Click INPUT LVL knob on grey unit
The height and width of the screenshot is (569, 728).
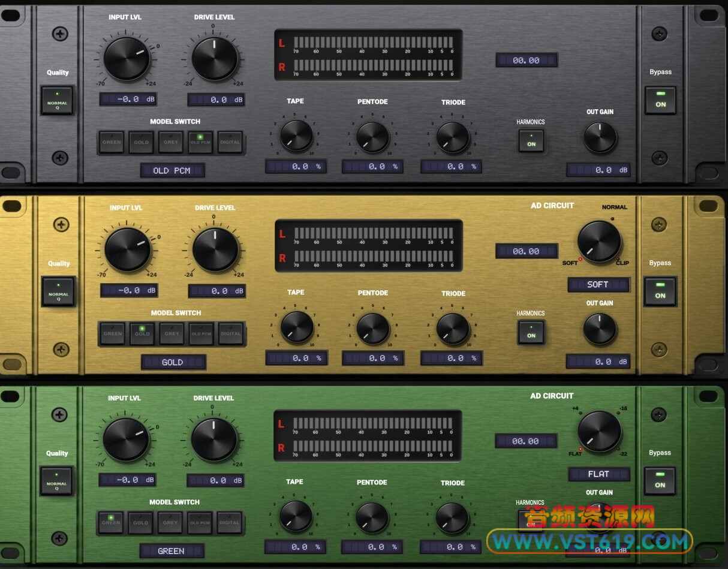tap(127, 59)
